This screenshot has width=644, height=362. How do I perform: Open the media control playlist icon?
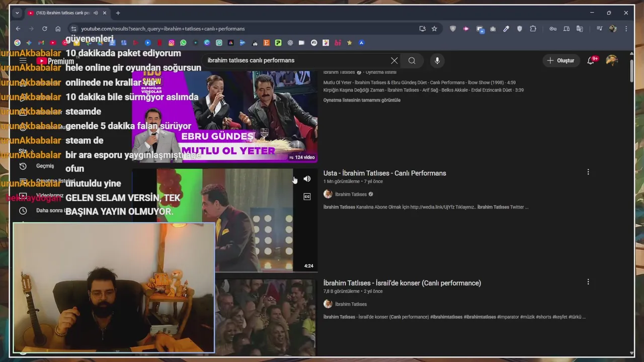pyautogui.click(x=599, y=29)
